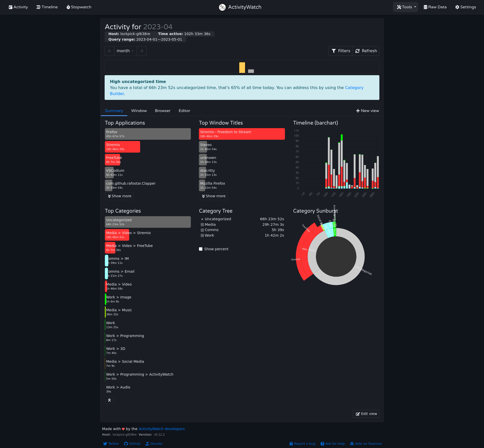Image resolution: width=484 pixels, height=448 pixels.
Task: Select the firefox application bar
Action: (148, 134)
